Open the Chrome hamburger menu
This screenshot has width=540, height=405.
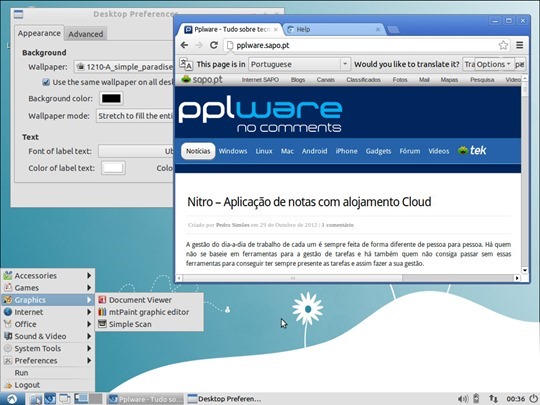519,45
